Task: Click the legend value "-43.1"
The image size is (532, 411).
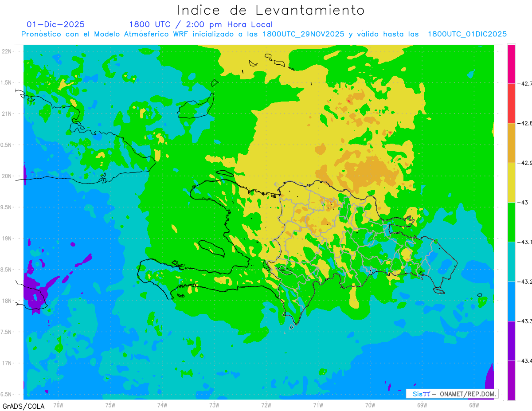Action: click(524, 242)
